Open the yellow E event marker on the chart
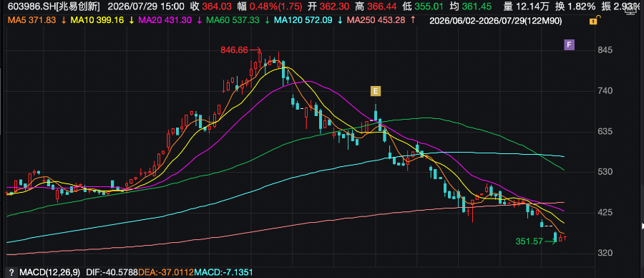Viewport: 644px width, 278px height. coord(376,91)
